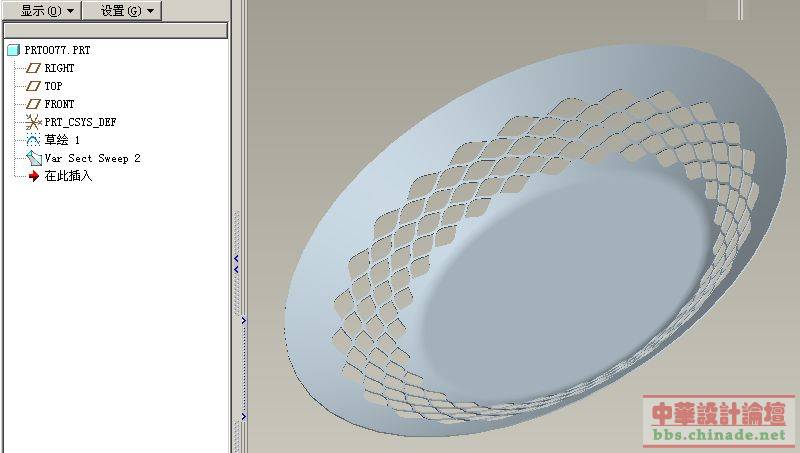Select the TOP datum plane icon
The width and height of the screenshot is (800, 453).
tap(33, 86)
